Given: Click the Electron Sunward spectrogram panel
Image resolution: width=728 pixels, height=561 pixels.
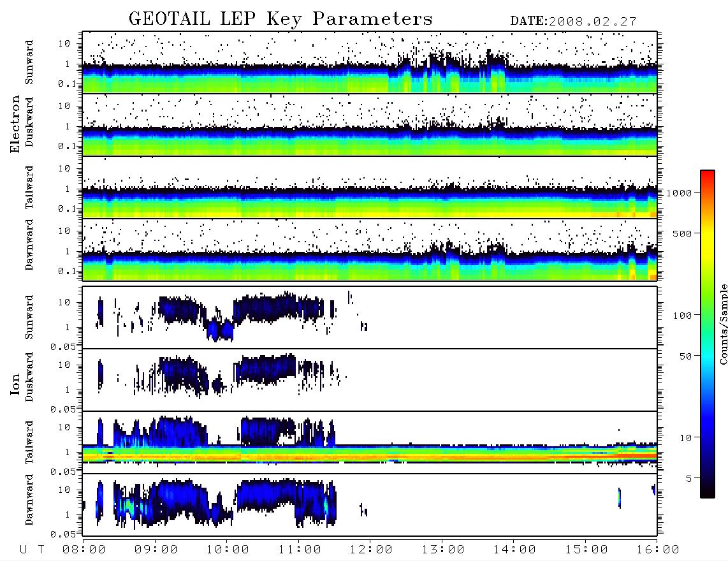Looking at the screenshot, I should (x=370, y=62).
